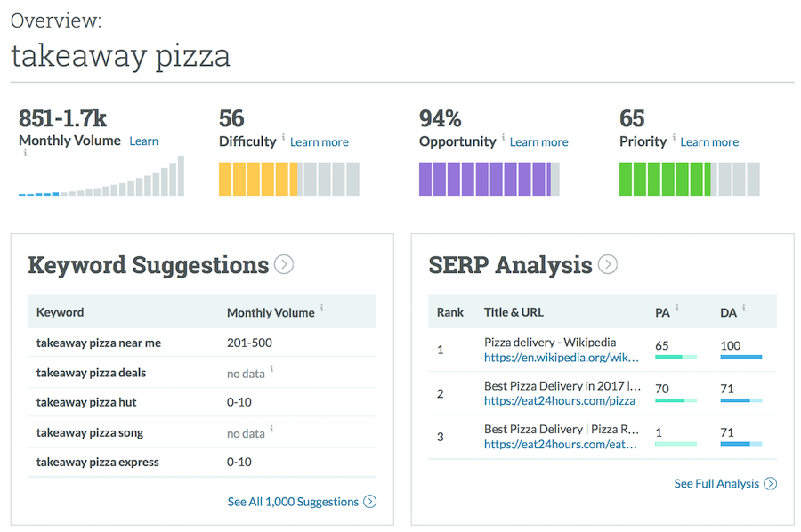Open Keyword Suggestions arrow circle

(284, 264)
